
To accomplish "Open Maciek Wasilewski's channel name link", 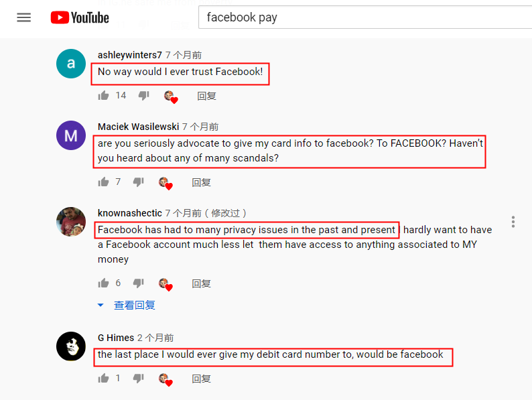I will pos(138,127).
